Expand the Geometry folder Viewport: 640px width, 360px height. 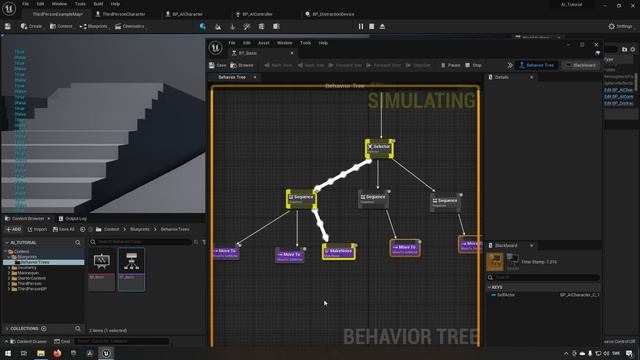pyautogui.click(x=9, y=267)
